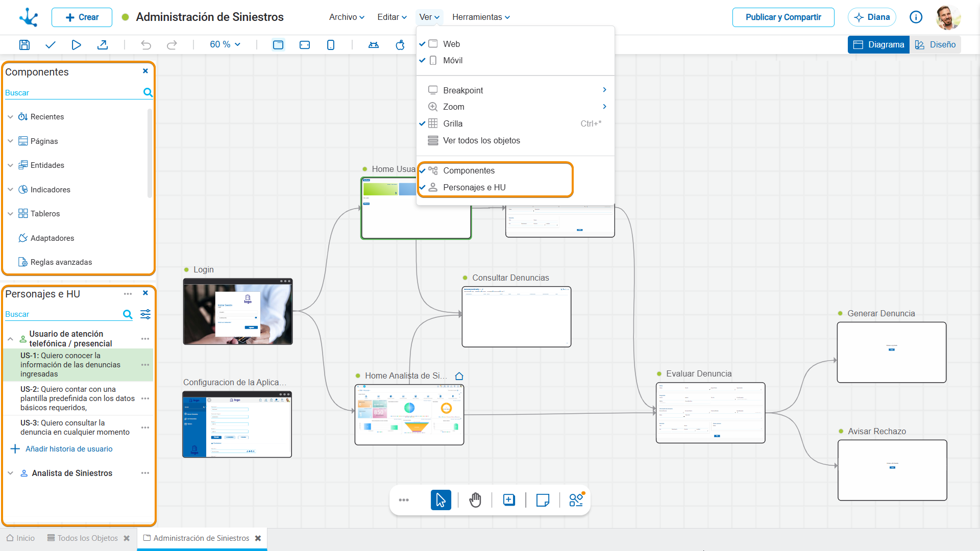This screenshot has width=980, height=551.
Task: Click the info circle icon
Action: pos(916,17)
